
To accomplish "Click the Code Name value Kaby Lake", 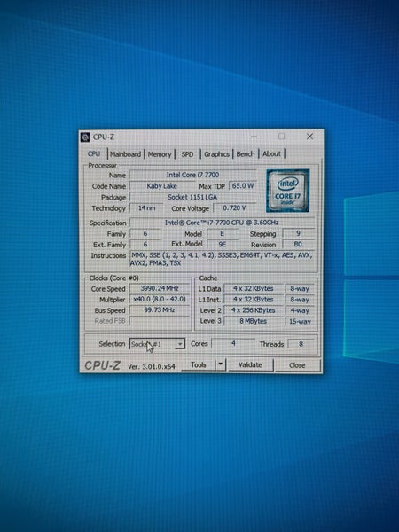I will tap(162, 186).
